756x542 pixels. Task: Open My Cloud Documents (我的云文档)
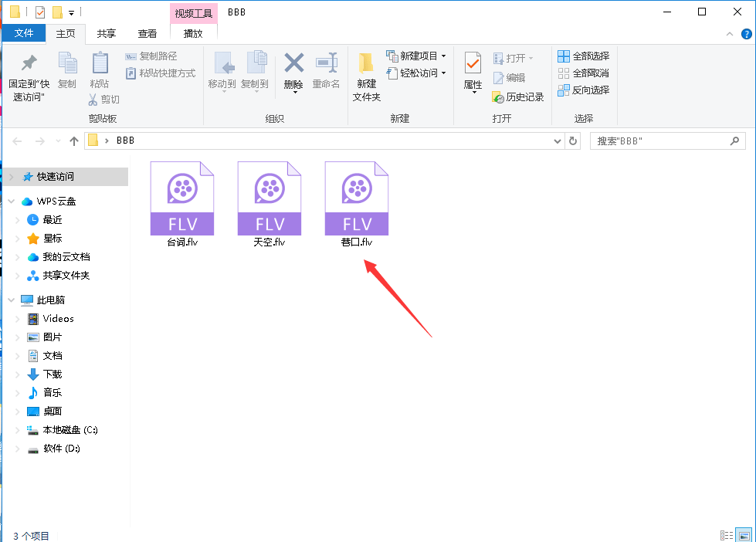(x=59, y=257)
